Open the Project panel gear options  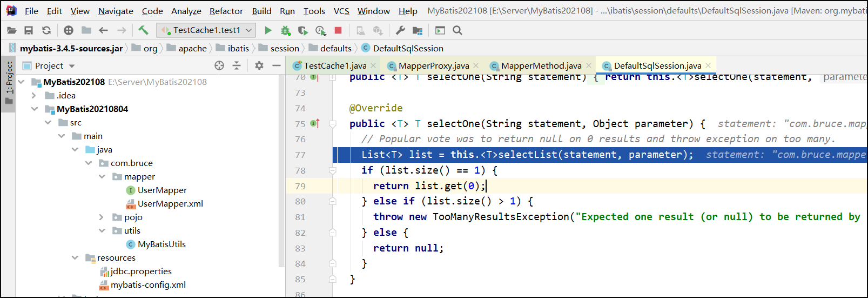click(x=259, y=65)
